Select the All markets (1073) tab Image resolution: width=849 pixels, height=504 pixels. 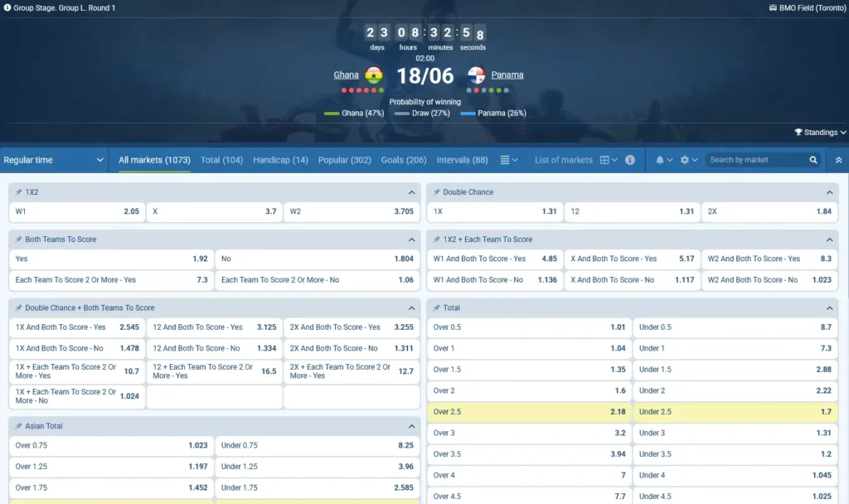point(154,160)
